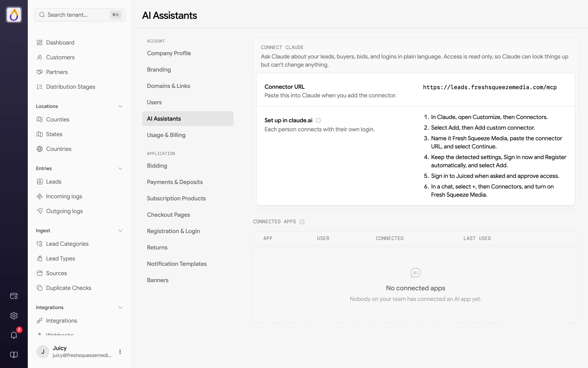The image size is (588, 368).
Task: Click the Counties map icon
Action: [x=40, y=120]
